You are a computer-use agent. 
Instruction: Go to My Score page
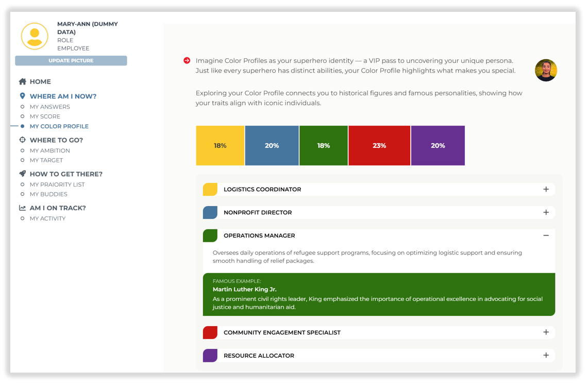[x=45, y=116]
